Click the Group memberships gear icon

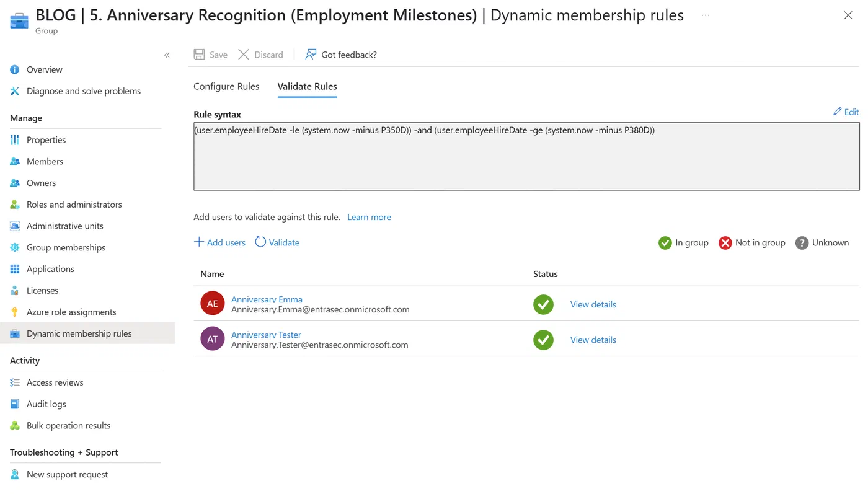click(15, 247)
